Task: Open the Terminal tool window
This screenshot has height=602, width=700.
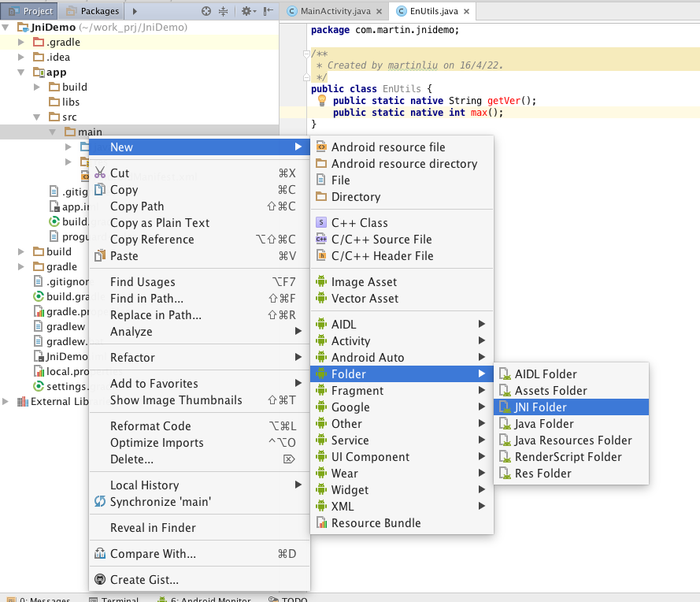Action: pos(119,600)
